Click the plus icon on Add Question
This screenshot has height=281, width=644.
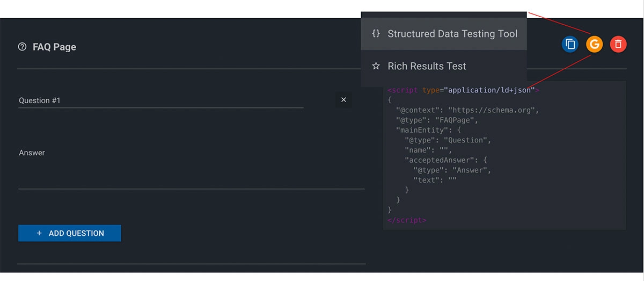point(39,233)
